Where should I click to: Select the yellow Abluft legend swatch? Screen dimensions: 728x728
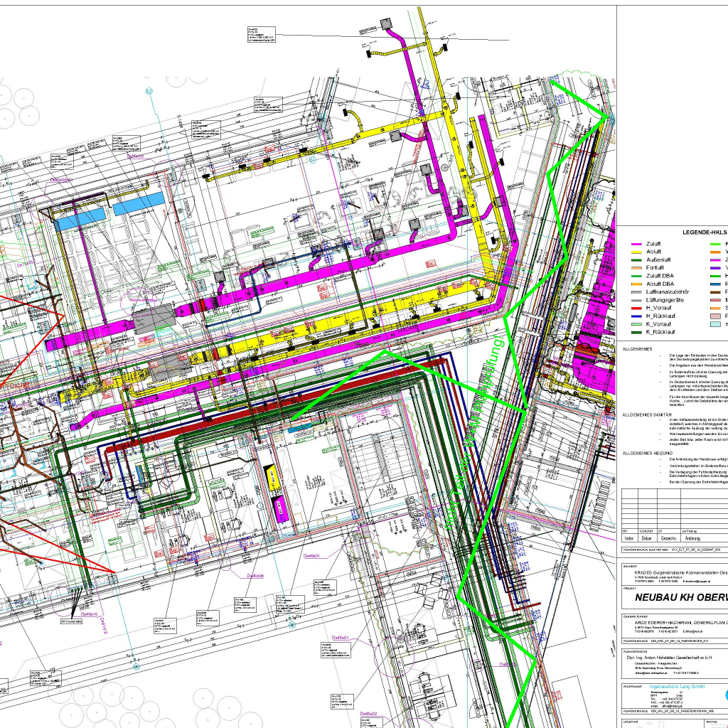coord(636,252)
